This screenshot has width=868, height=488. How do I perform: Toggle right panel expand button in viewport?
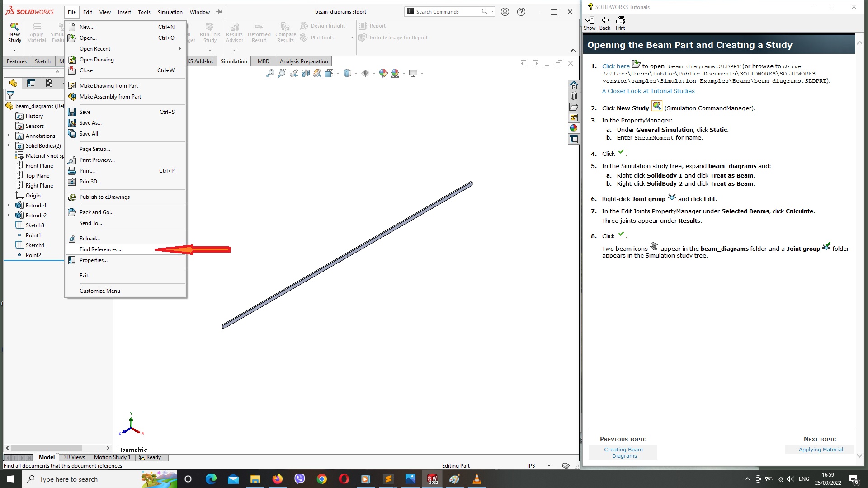click(x=535, y=64)
